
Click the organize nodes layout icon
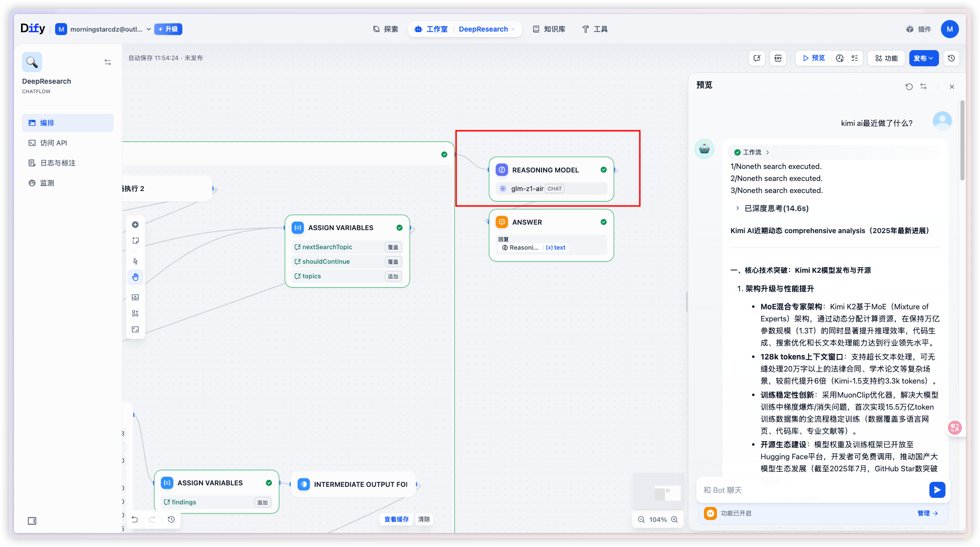(x=135, y=313)
